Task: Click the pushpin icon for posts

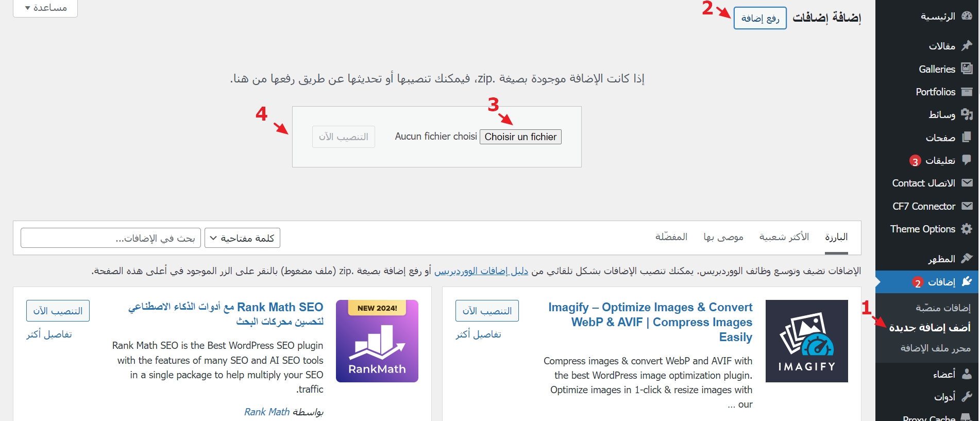Action: click(x=967, y=46)
